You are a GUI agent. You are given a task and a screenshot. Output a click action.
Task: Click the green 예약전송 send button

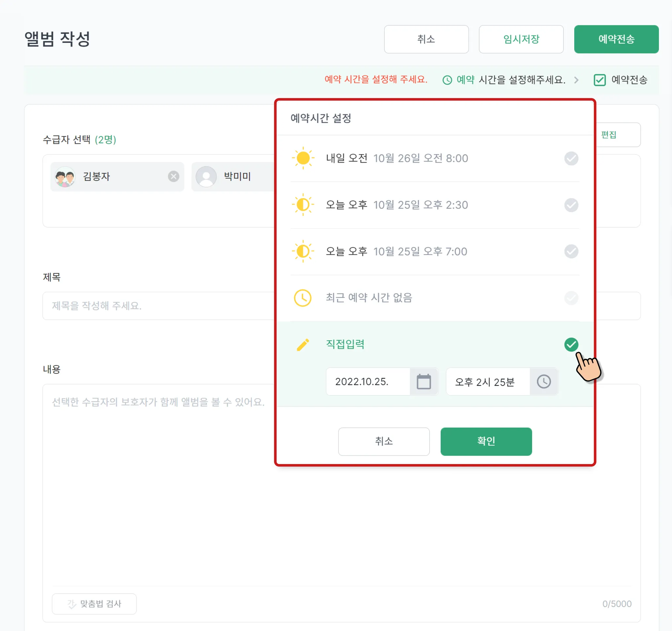pyautogui.click(x=616, y=39)
